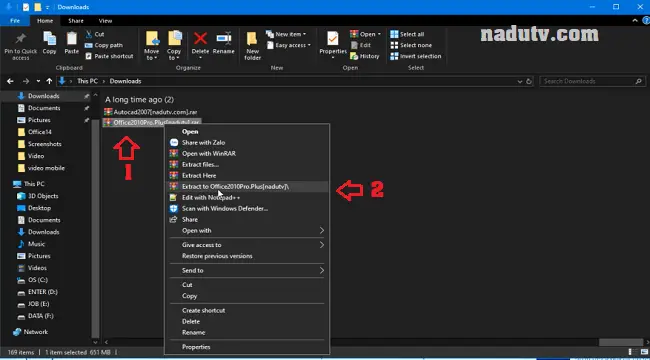Viewport: 650px width, 360px height.
Task: Click the Up one level arrow
Action: click(x=49, y=81)
